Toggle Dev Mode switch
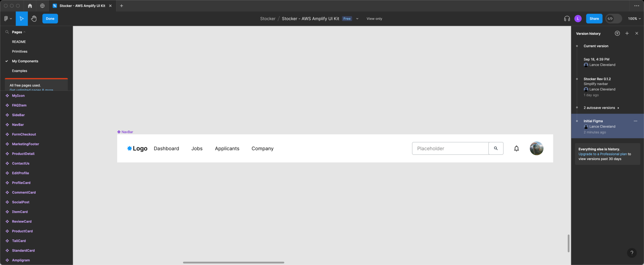This screenshot has width=644, height=265. click(613, 19)
